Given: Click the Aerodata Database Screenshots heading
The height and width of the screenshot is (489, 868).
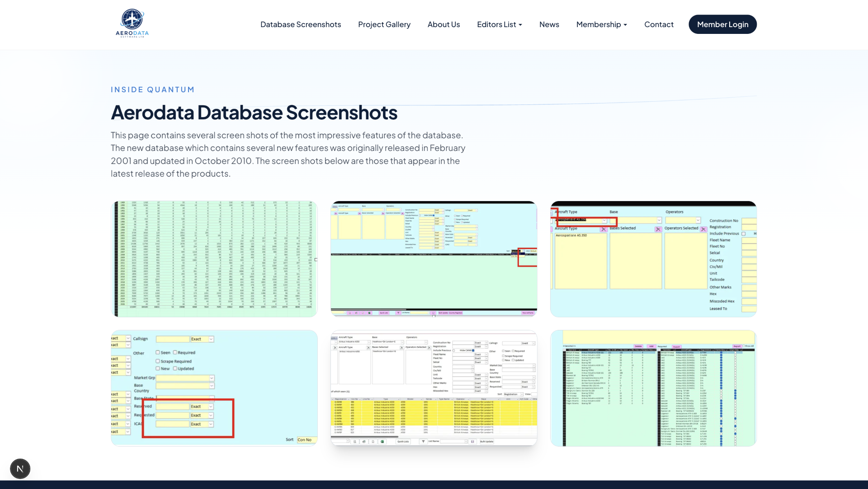Looking at the screenshot, I should click(254, 113).
